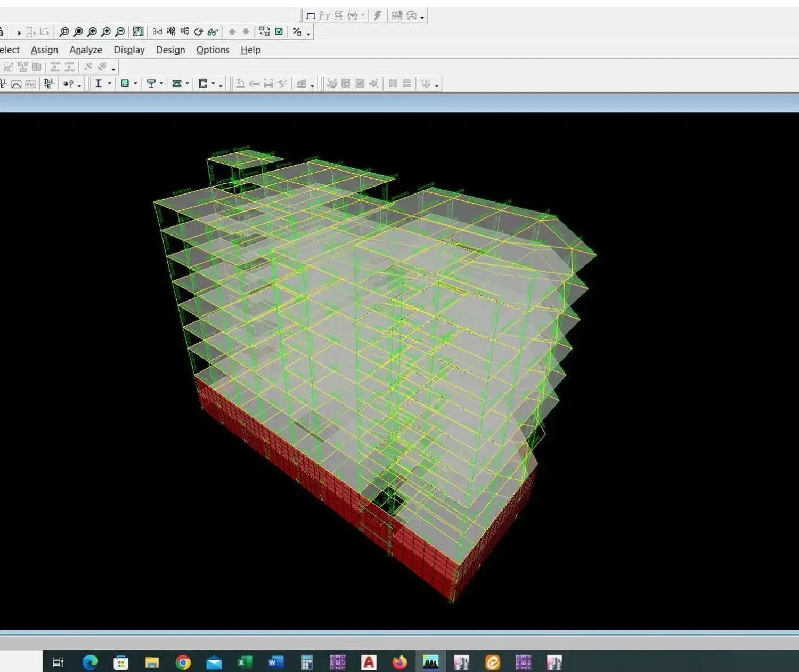Open the Display menu

point(129,50)
